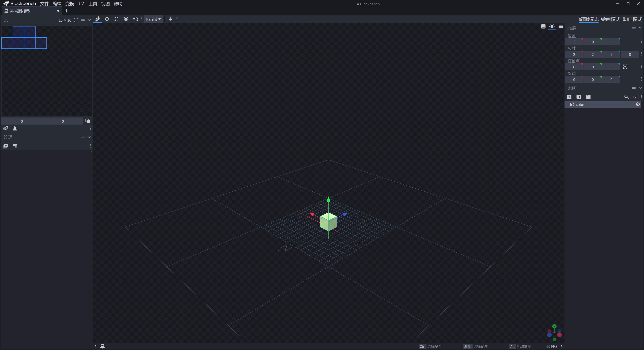Select the 基岩版模型 project tab
644x350 pixels.
pyautogui.click(x=32, y=11)
